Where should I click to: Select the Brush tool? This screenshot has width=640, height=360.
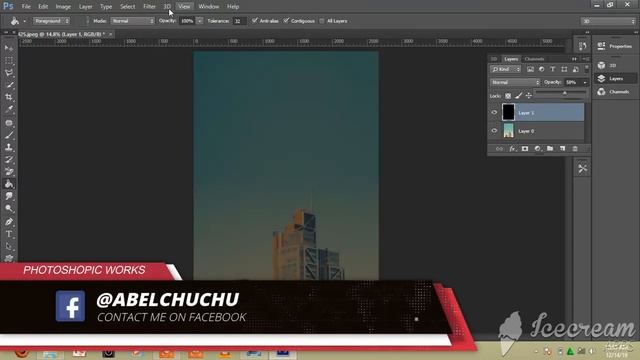[9, 135]
